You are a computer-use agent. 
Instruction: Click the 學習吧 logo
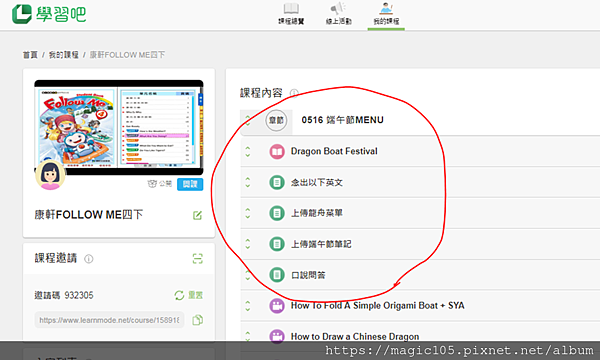[x=49, y=15]
